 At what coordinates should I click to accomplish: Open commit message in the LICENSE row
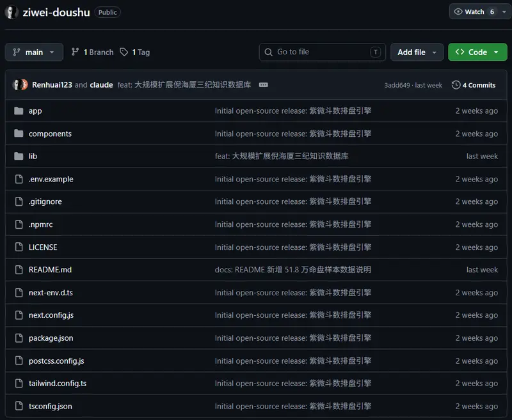coord(293,247)
